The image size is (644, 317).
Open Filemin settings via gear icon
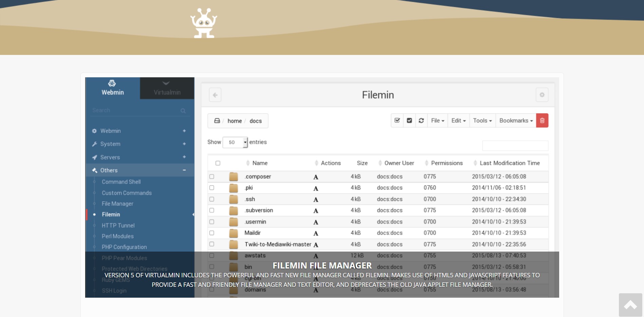point(542,95)
